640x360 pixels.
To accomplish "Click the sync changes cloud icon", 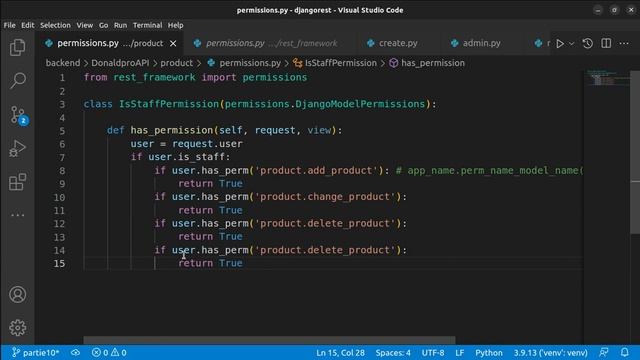I will 76,353.
